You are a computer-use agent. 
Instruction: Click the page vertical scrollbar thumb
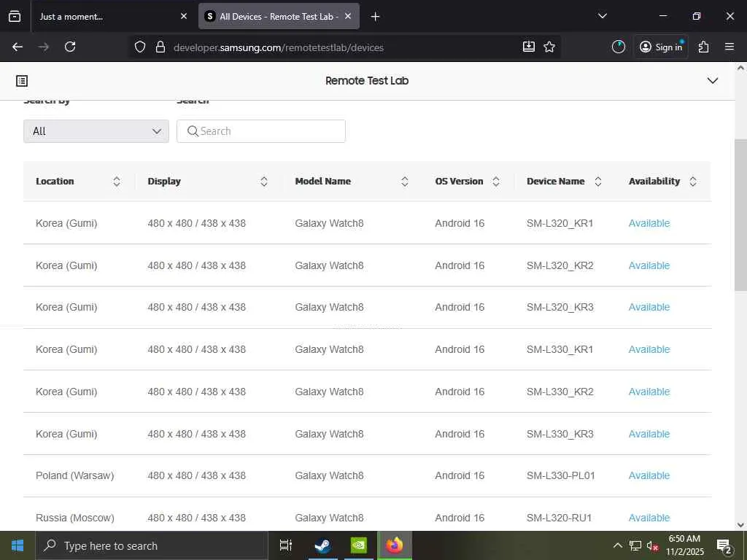(740, 215)
